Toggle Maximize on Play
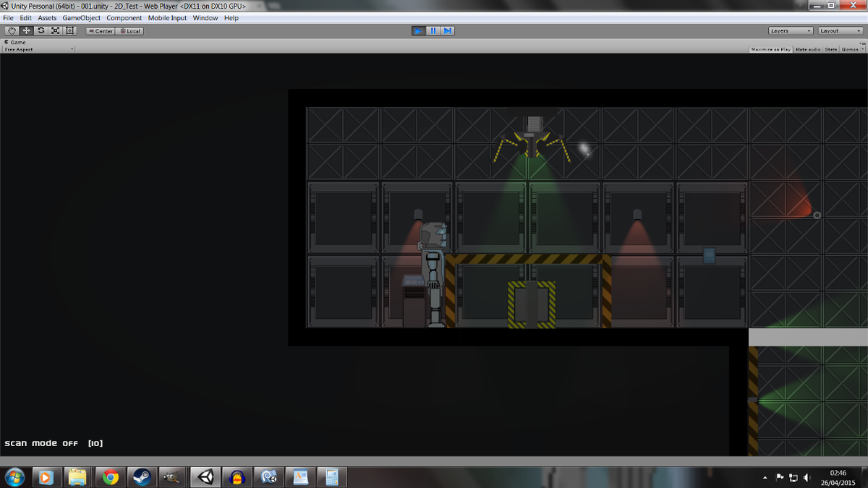This screenshot has height=488, width=868. click(771, 49)
